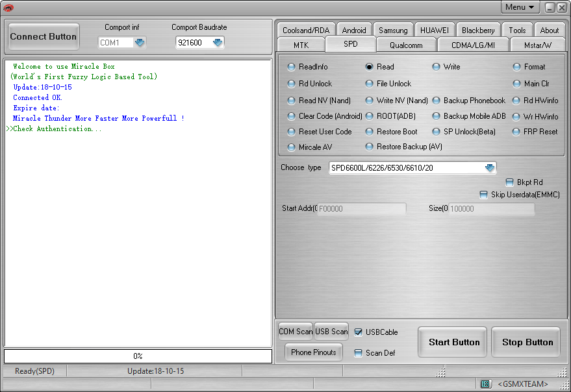Click the Comport inf dropdown arrow icon
Image resolution: width=571 pixels, height=392 pixels.
[140, 43]
